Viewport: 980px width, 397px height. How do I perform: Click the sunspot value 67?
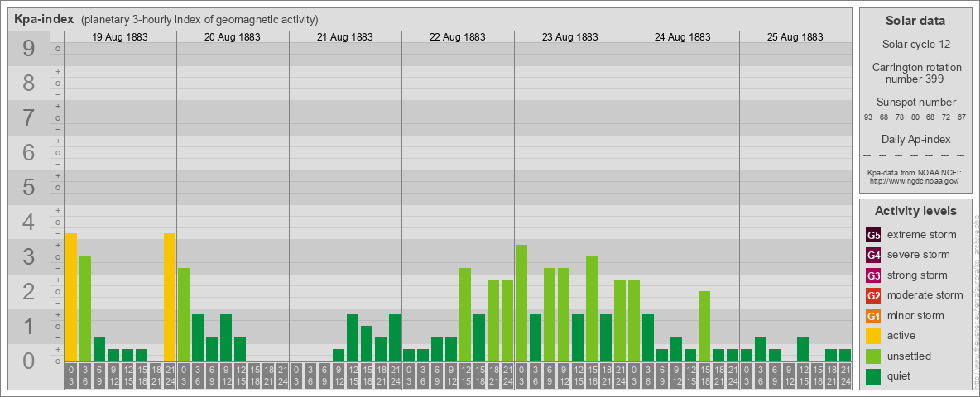pos(961,117)
